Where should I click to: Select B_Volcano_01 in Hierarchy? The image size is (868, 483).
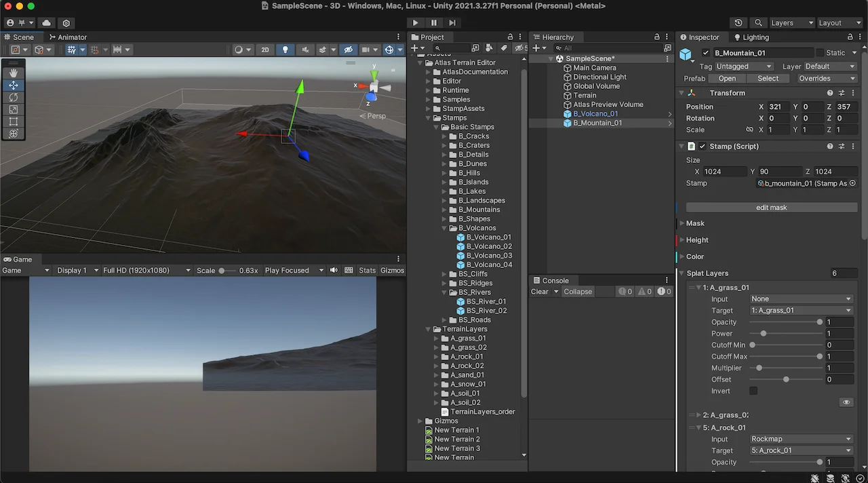point(595,114)
